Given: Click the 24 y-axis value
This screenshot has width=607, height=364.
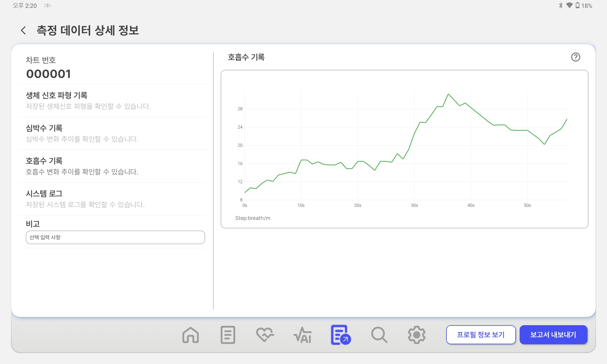Looking at the screenshot, I should [240, 127].
